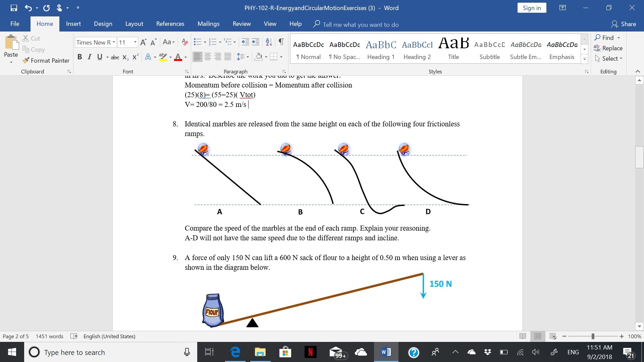Viewport: 644px width, 362px height.
Task: Open the Layout ribbon tab
Action: pos(134,24)
